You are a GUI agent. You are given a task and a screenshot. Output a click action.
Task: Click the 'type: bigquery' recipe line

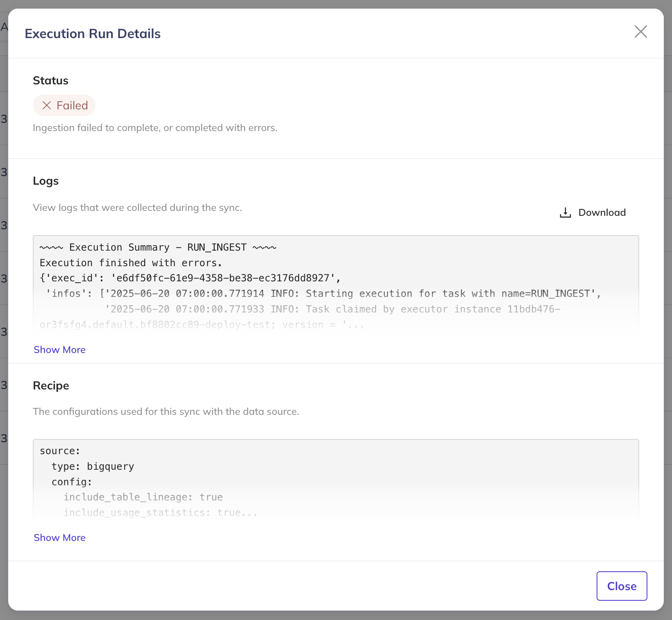click(93, 466)
